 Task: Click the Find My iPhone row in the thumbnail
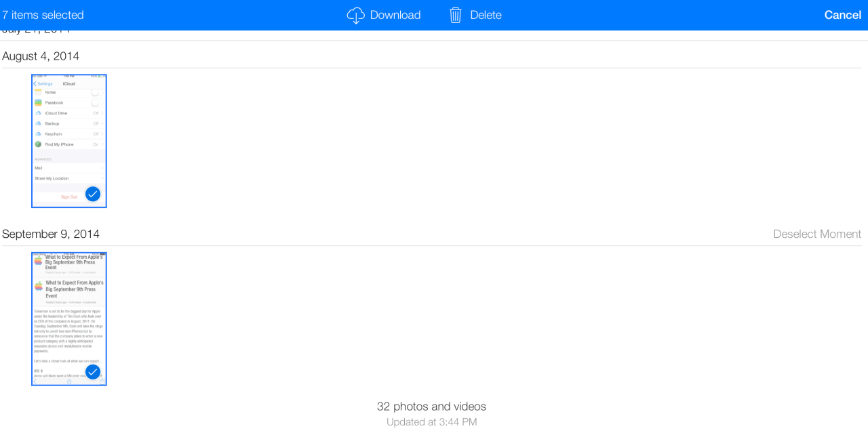[x=69, y=144]
